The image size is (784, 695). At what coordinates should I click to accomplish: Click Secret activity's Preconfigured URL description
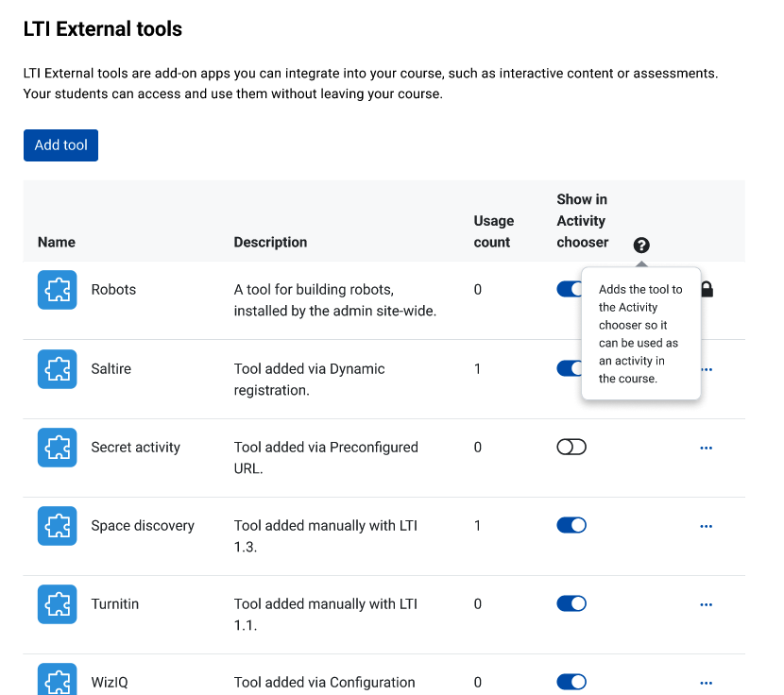(326, 457)
